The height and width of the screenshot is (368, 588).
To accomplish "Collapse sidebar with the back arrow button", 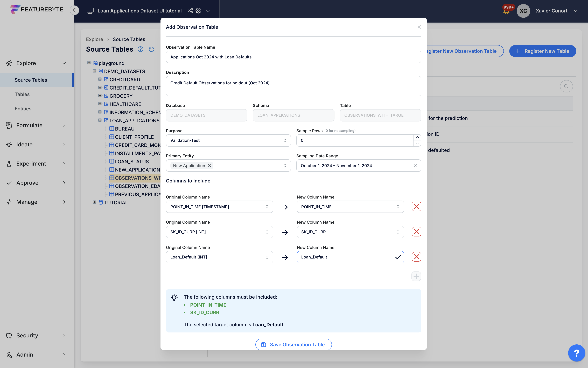I will pos(74,10).
